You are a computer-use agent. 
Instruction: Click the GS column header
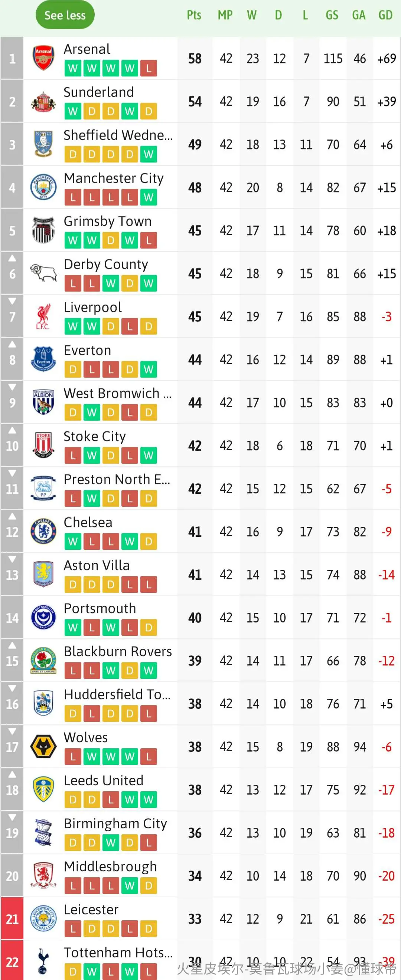pyautogui.click(x=332, y=15)
